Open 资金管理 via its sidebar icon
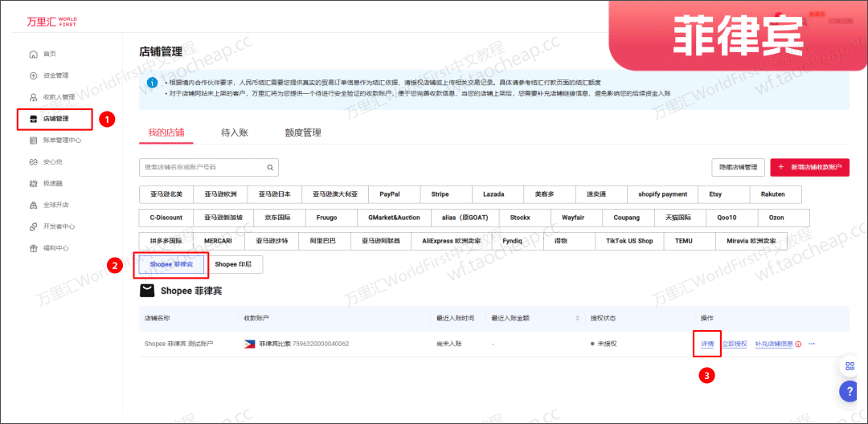 (x=33, y=76)
